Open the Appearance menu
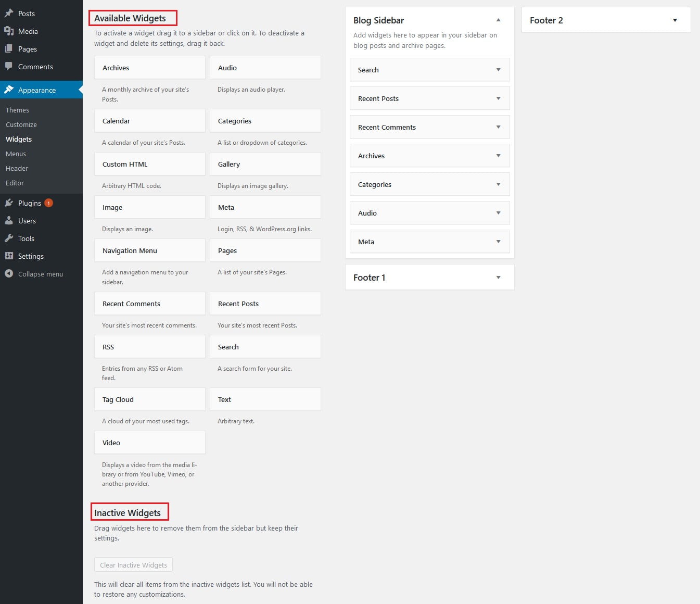Image resolution: width=700 pixels, height=604 pixels. click(x=37, y=90)
